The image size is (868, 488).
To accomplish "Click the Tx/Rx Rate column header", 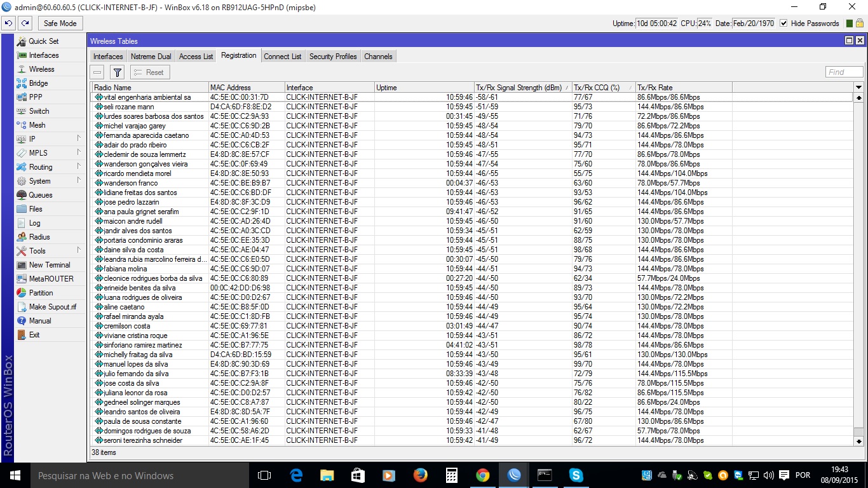I will (684, 88).
